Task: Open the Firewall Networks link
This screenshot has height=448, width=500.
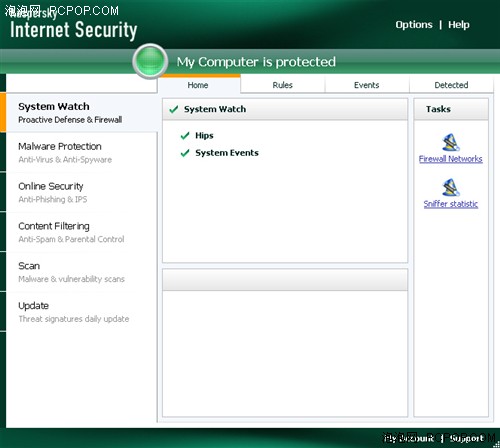Action: click(x=451, y=159)
